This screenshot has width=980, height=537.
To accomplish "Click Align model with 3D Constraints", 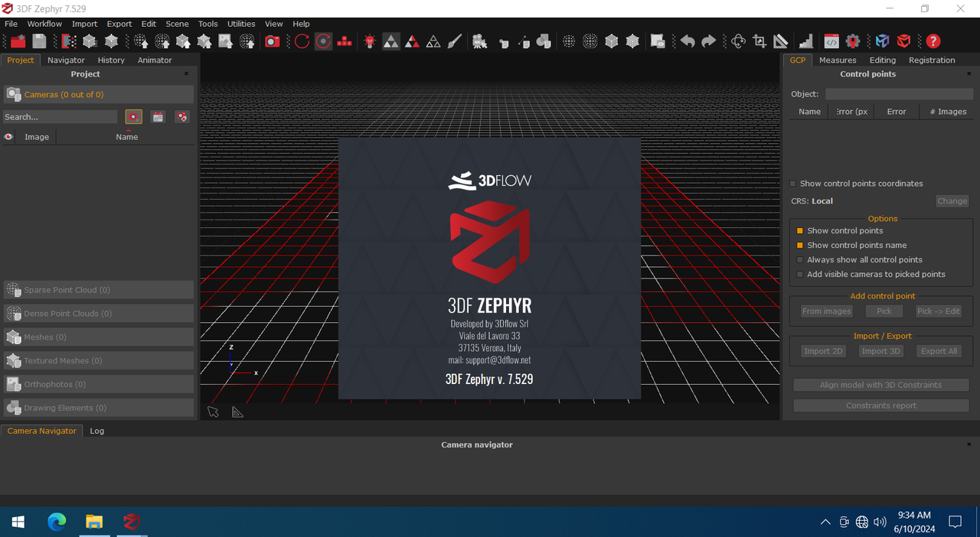I will point(881,385).
